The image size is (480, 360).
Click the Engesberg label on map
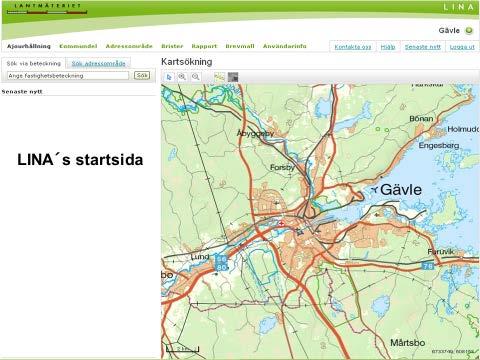[439, 146]
